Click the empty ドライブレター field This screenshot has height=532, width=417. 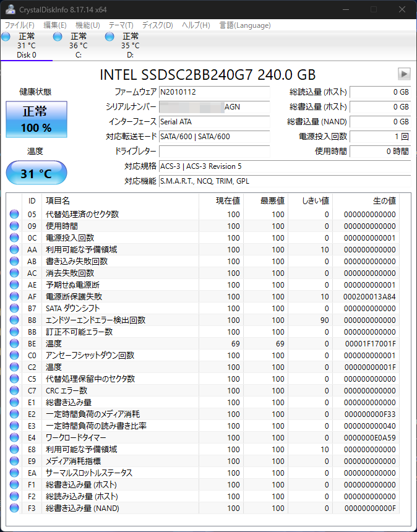click(215, 151)
